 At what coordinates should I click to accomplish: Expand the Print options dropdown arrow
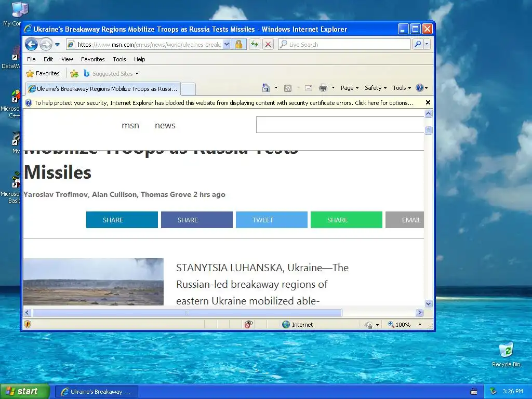pos(333,88)
